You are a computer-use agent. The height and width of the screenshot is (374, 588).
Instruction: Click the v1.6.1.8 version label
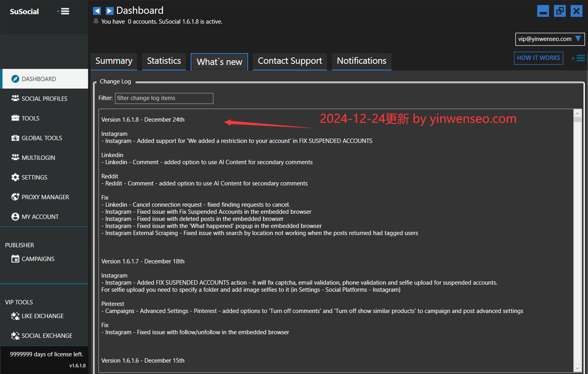78,366
